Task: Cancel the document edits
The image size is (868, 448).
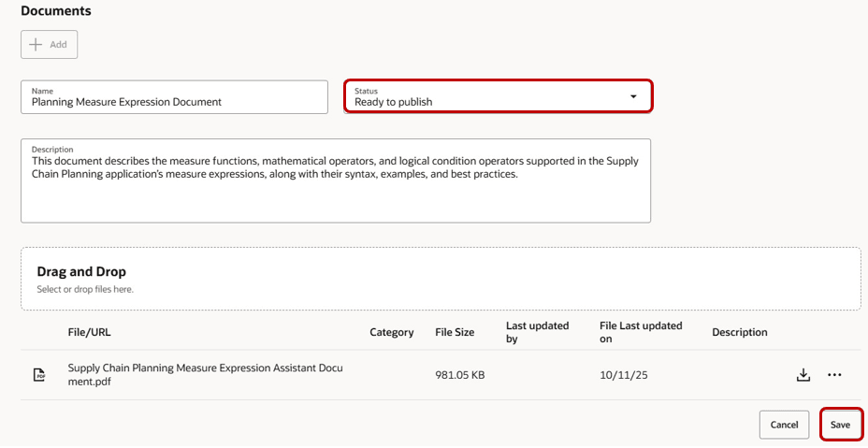Action: [x=784, y=425]
